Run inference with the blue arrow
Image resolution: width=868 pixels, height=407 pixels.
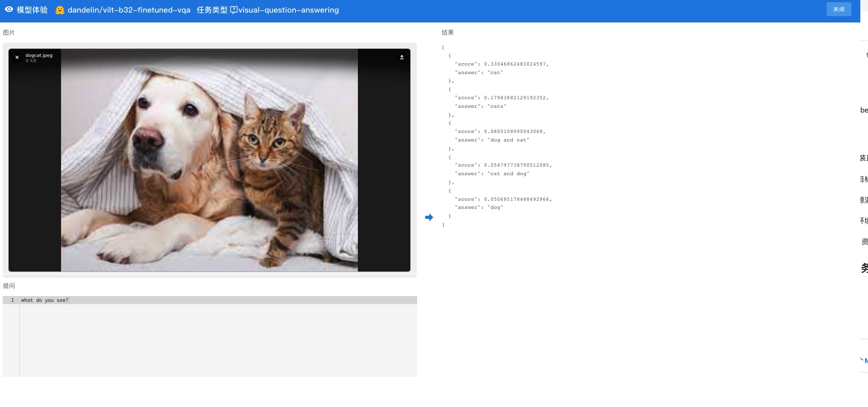pos(429,217)
